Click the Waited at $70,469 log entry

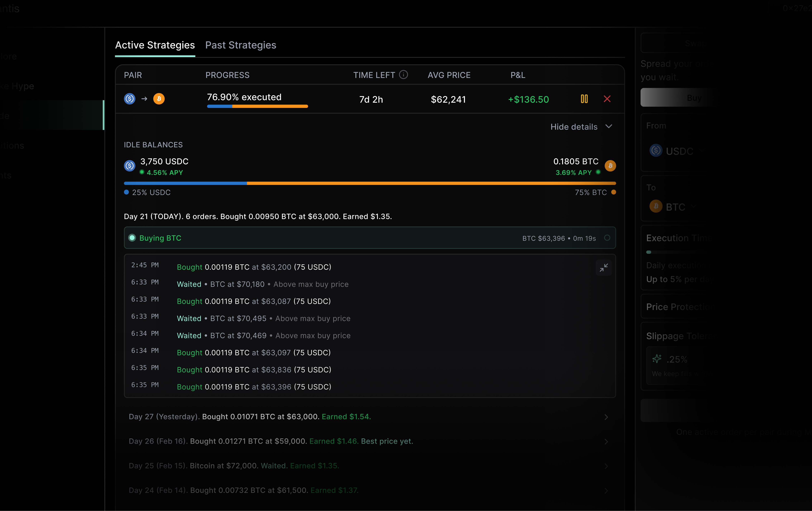click(264, 335)
